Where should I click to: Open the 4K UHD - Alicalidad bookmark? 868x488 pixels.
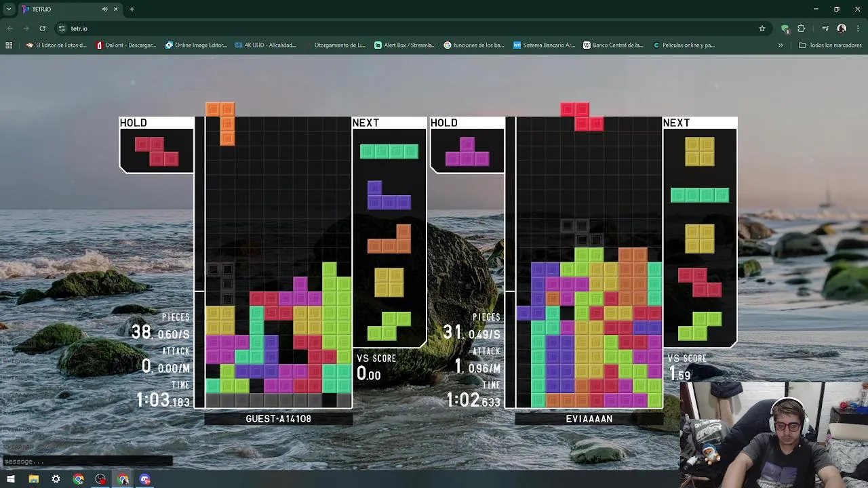pyautogui.click(x=266, y=45)
